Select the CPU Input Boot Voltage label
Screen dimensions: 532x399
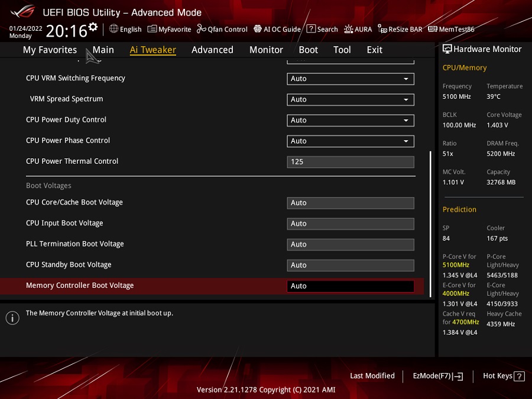(x=64, y=223)
